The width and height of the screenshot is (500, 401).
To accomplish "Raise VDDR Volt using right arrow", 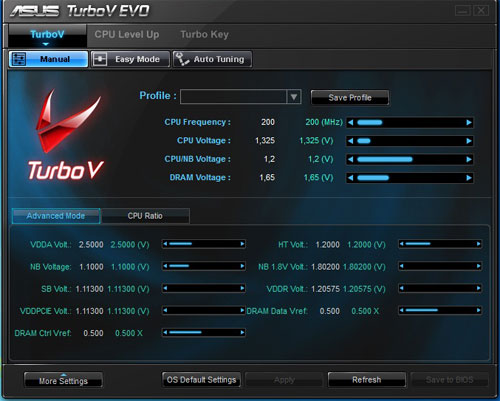I will pos(479,288).
